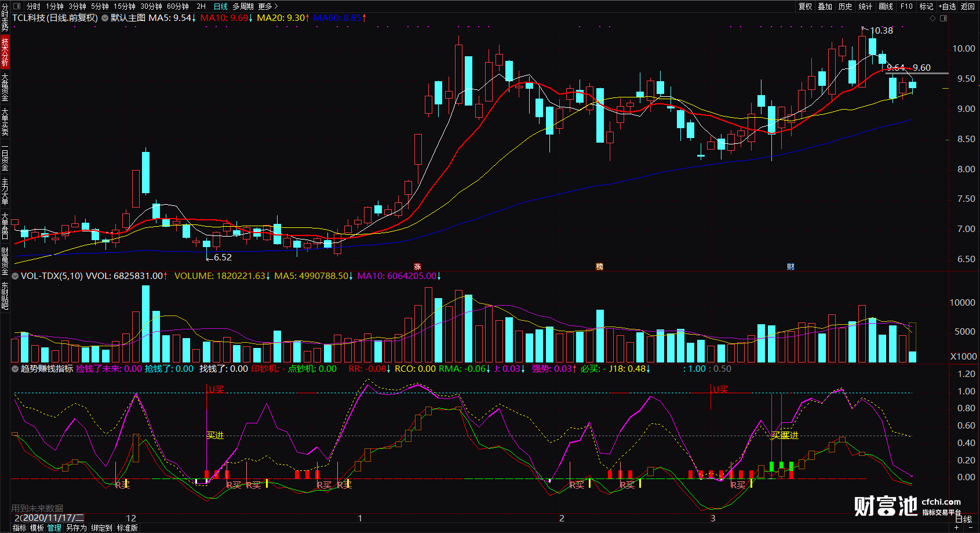This screenshot has height=533, width=980.
Task: Click the 绑定到 bind button
Action: [x=102, y=528]
